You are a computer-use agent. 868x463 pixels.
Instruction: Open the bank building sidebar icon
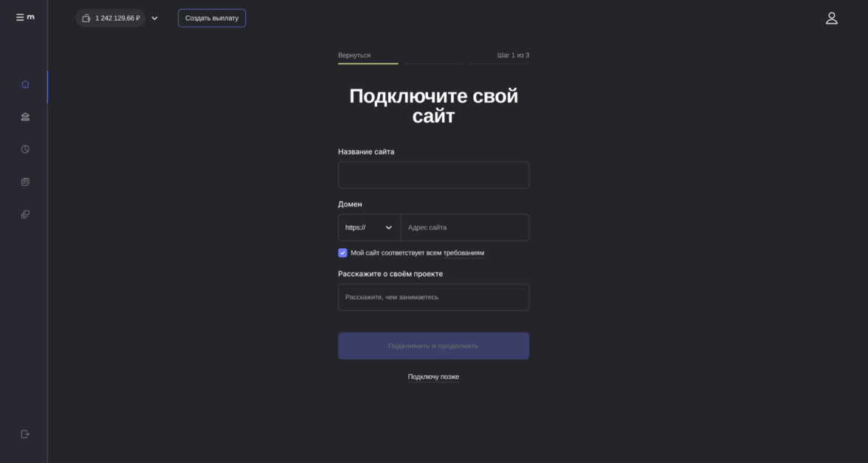(25, 117)
